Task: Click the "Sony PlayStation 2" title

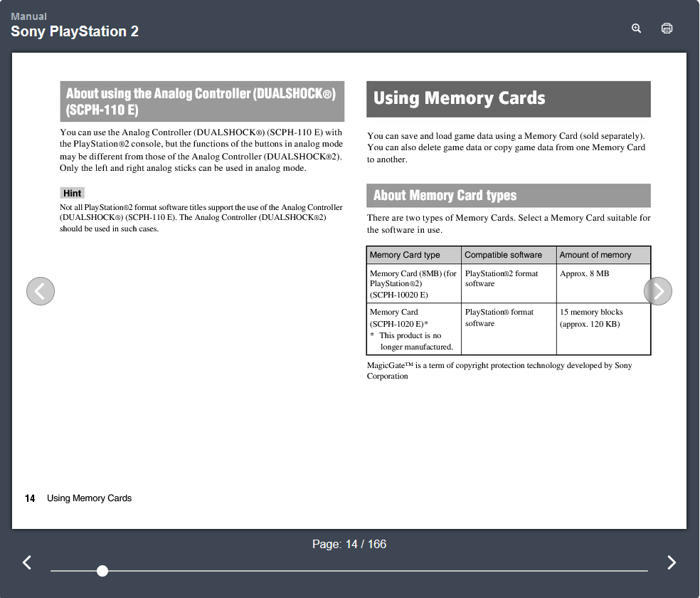Action: 75,31
